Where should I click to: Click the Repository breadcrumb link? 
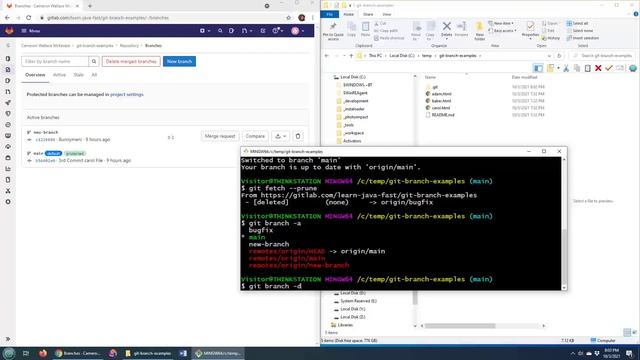[x=129, y=46]
